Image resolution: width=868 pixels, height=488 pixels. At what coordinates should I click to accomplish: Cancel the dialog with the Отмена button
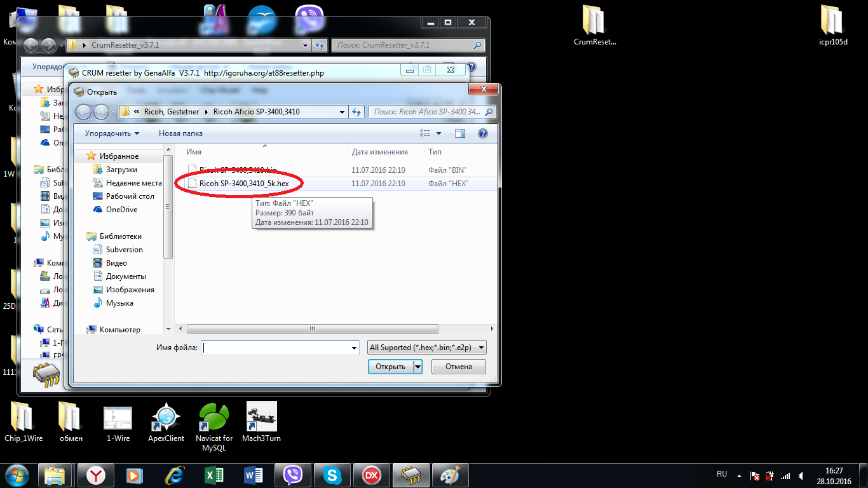(x=458, y=367)
